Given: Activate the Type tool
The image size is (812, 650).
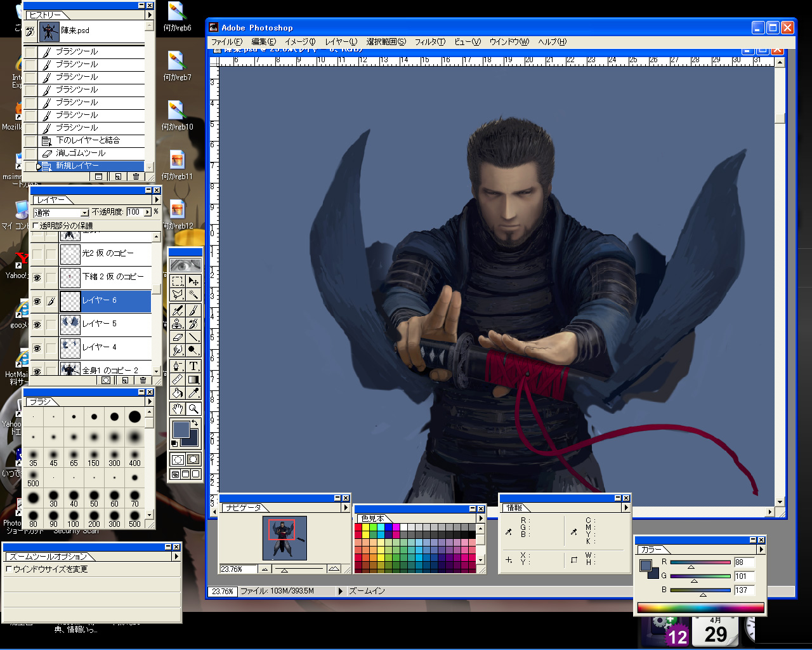Looking at the screenshot, I should point(193,366).
